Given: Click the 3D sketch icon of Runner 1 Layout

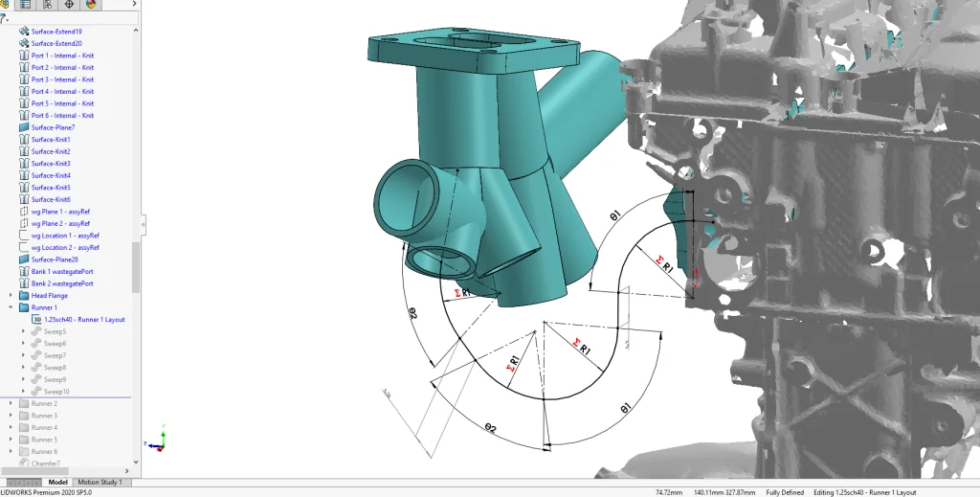Looking at the screenshot, I should (x=37, y=320).
